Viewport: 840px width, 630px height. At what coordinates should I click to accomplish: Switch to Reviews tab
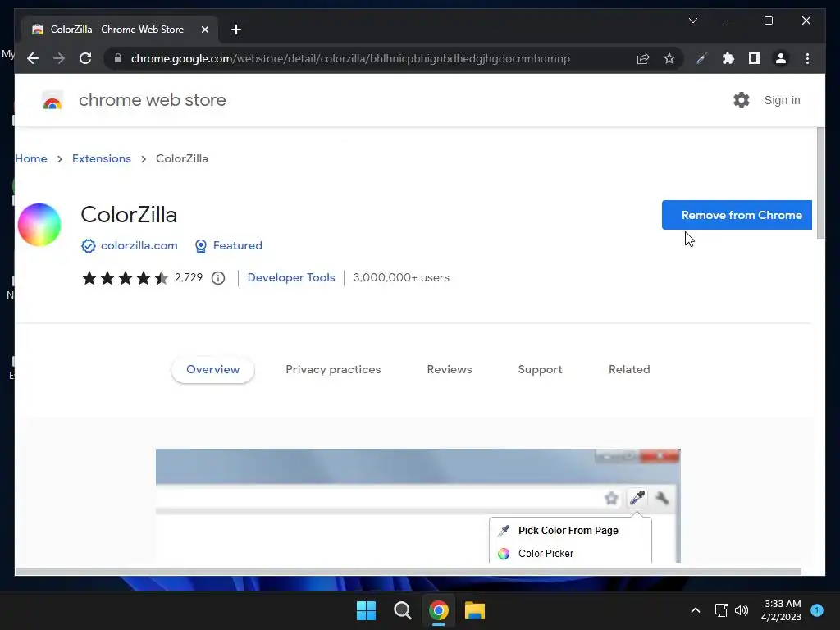pyautogui.click(x=449, y=370)
